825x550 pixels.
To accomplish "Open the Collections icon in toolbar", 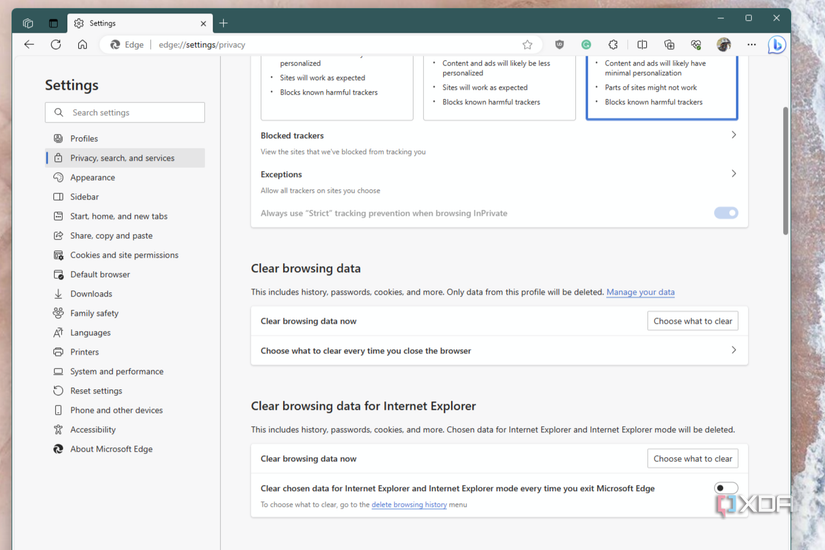I will tap(669, 45).
